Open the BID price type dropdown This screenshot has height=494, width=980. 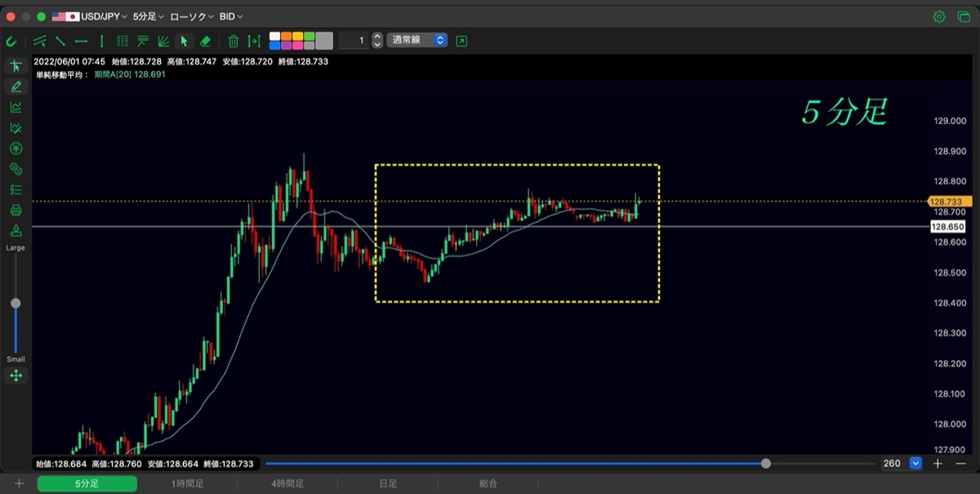[x=231, y=16]
